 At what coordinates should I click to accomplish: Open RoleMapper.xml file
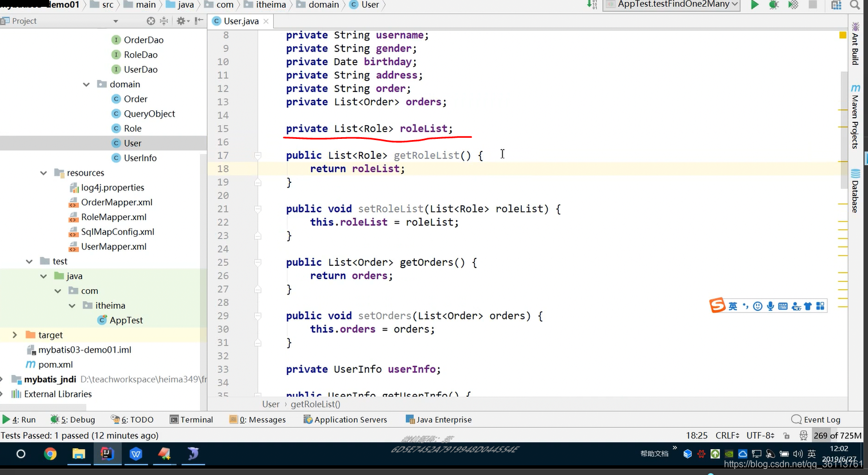point(113,217)
